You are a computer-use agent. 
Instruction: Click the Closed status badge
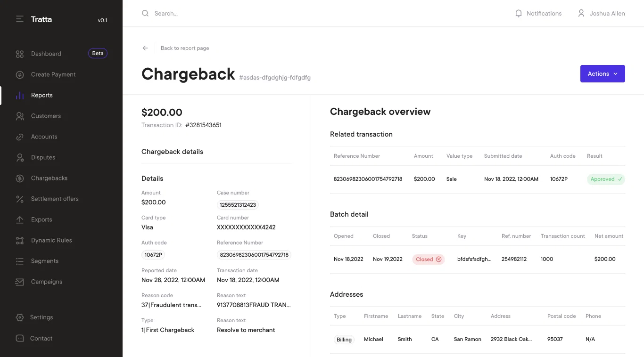(x=429, y=259)
